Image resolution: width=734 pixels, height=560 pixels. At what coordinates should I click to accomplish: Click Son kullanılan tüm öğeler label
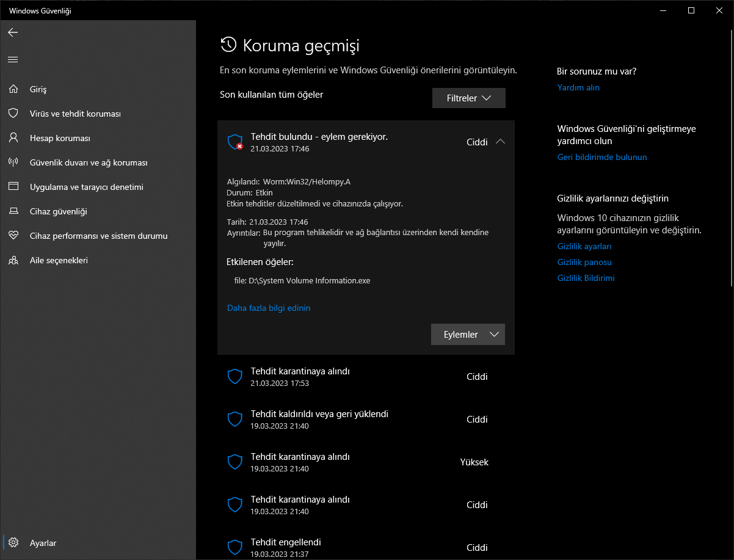click(x=271, y=95)
